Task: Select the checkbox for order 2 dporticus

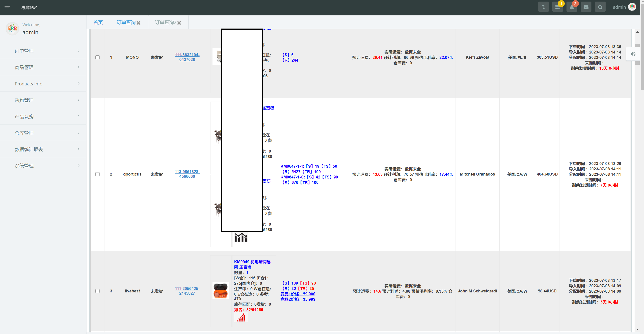Action: 97,174
